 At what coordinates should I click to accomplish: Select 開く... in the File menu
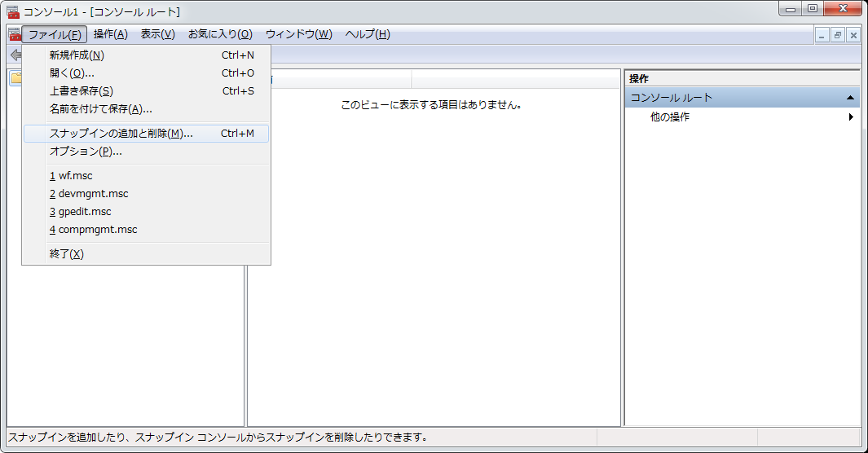[72, 73]
